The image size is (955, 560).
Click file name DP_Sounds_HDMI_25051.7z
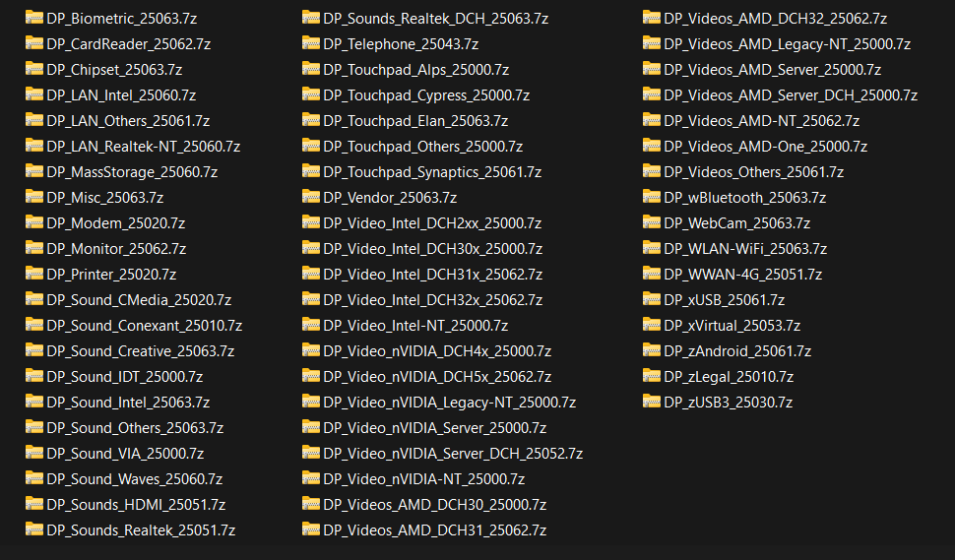pos(136,505)
